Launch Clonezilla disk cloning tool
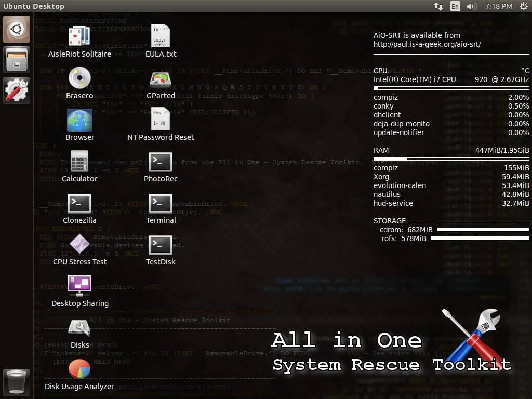532x399 pixels. (79, 204)
